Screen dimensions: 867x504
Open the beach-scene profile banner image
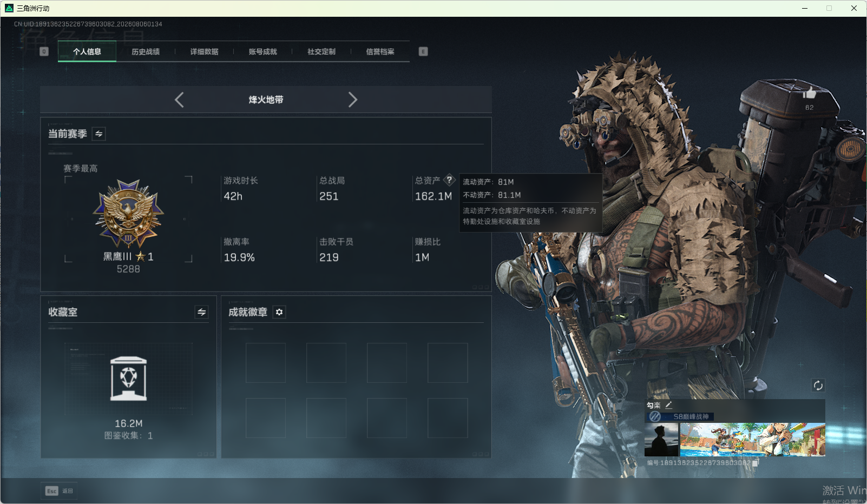[x=753, y=440]
